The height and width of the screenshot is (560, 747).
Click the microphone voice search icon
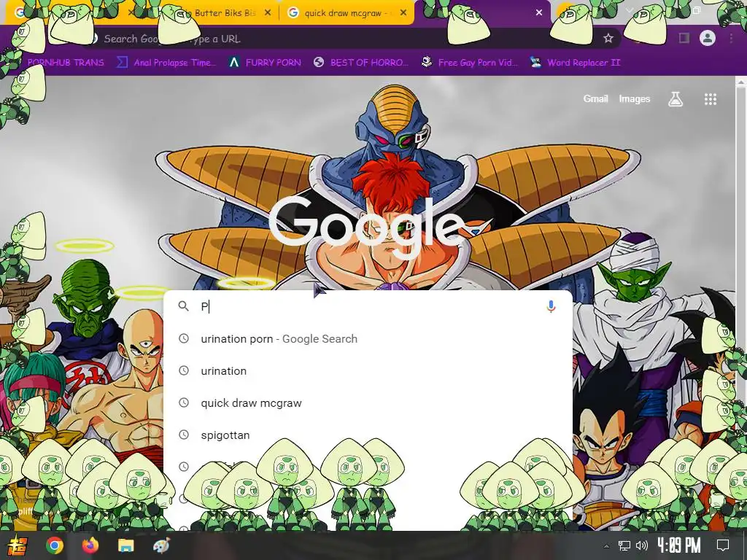click(551, 306)
